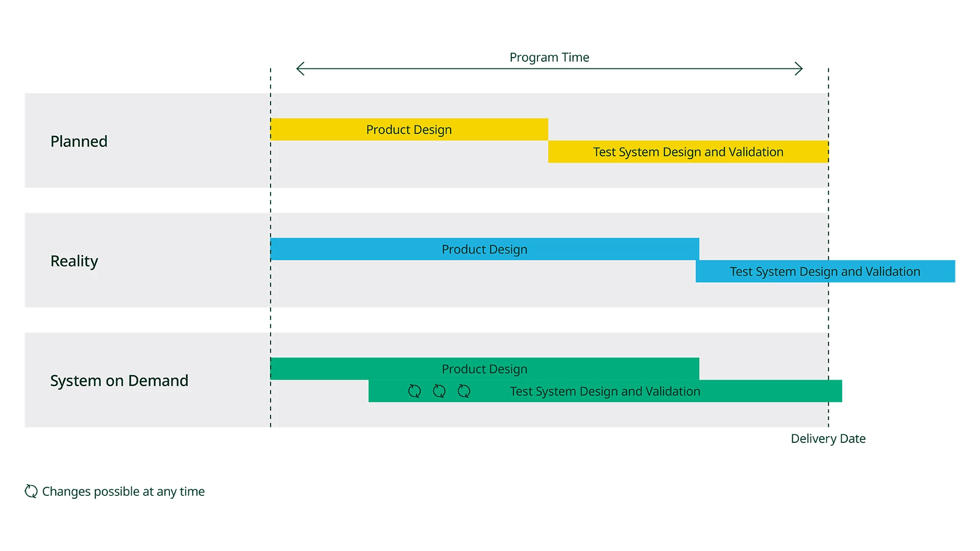980x551 pixels.
Task: Click the green Product Design bar in System on Demand
Action: [484, 368]
